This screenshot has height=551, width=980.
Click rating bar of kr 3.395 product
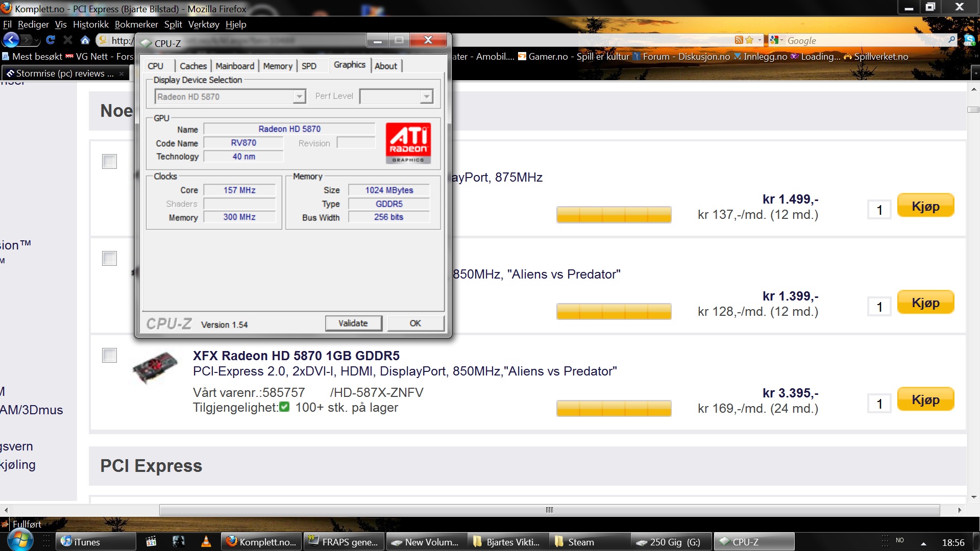pyautogui.click(x=614, y=408)
